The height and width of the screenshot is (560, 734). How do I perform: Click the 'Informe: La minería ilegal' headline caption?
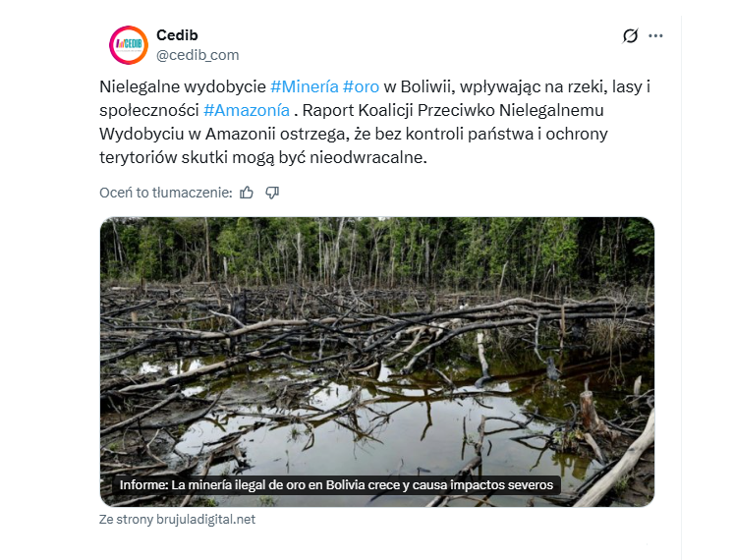tap(337, 485)
